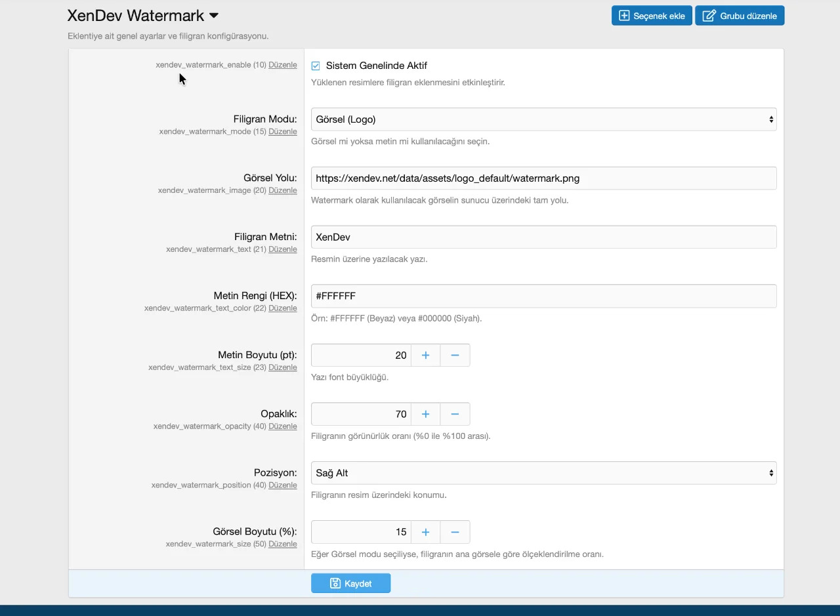Click the Seçenek ekle button
The height and width of the screenshot is (616, 840).
click(652, 16)
